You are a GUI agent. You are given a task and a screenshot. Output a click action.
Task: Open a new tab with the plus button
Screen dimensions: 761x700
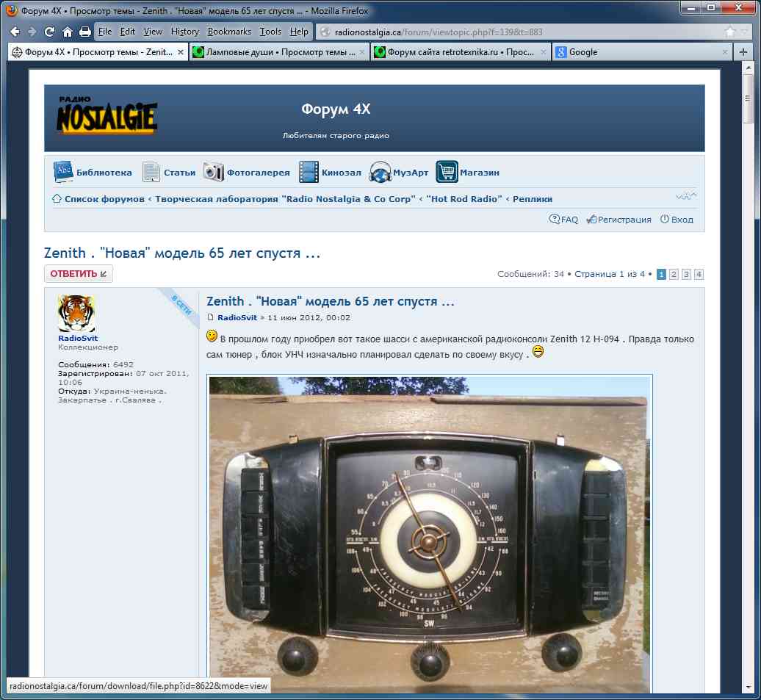pos(743,52)
